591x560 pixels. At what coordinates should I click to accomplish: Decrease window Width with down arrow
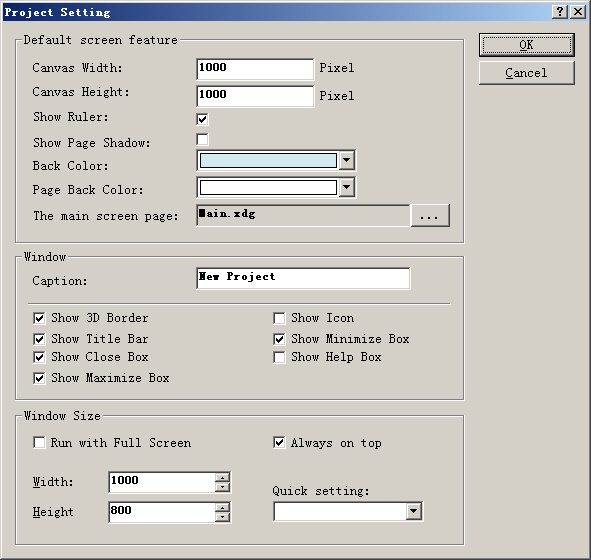pos(223,487)
